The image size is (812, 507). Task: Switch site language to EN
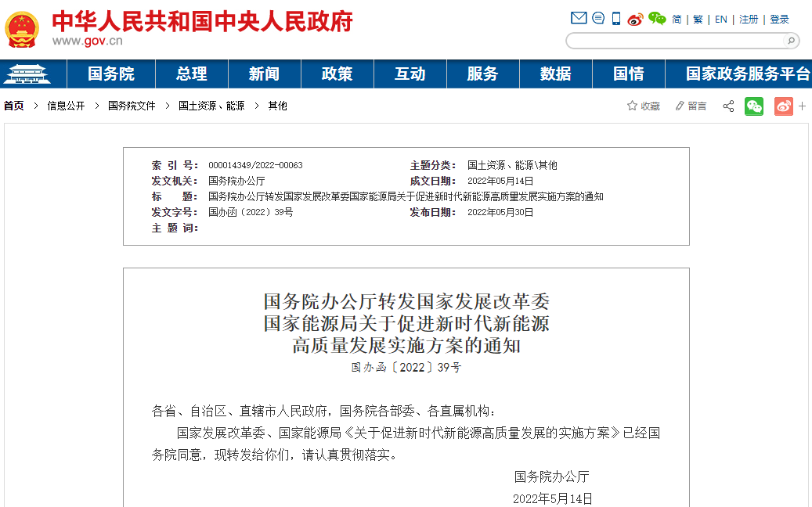click(721, 19)
